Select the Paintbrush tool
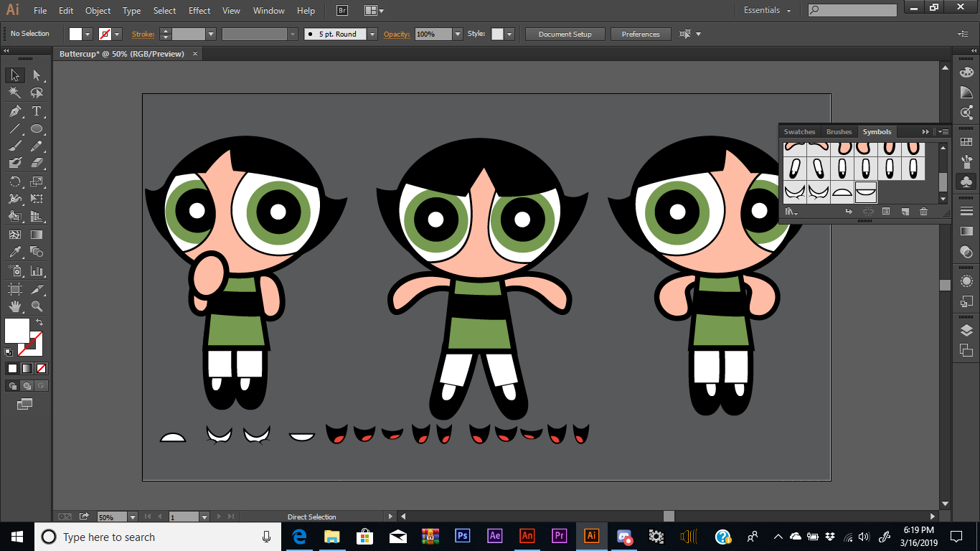The image size is (980, 551). click(15, 146)
